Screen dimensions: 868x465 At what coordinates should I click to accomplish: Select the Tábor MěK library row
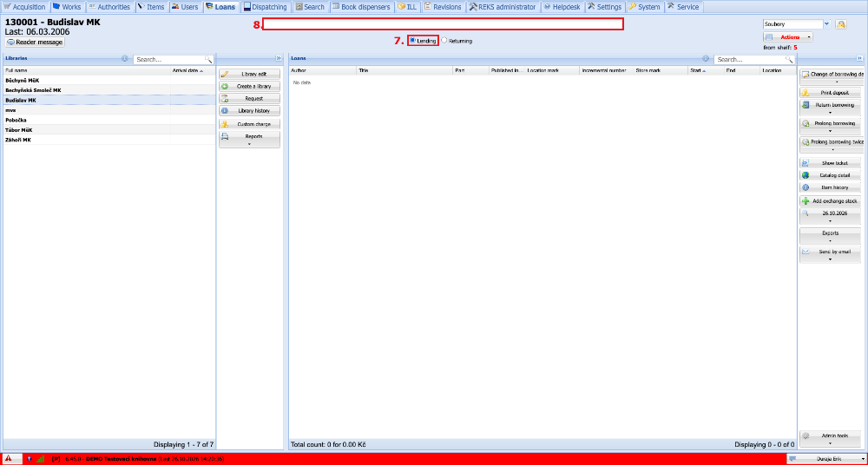[x=109, y=129]
